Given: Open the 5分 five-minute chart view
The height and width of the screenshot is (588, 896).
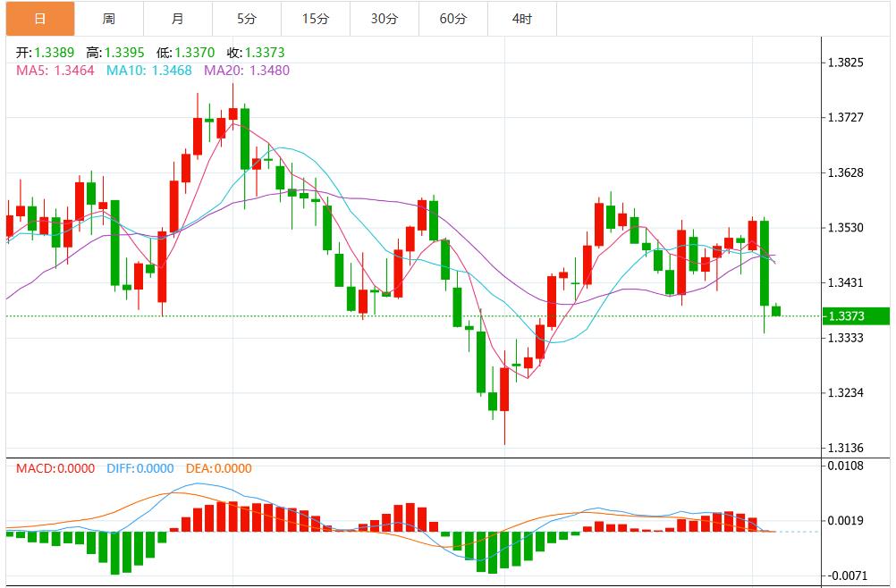Looking at the screenshot, I should [245, 18].
